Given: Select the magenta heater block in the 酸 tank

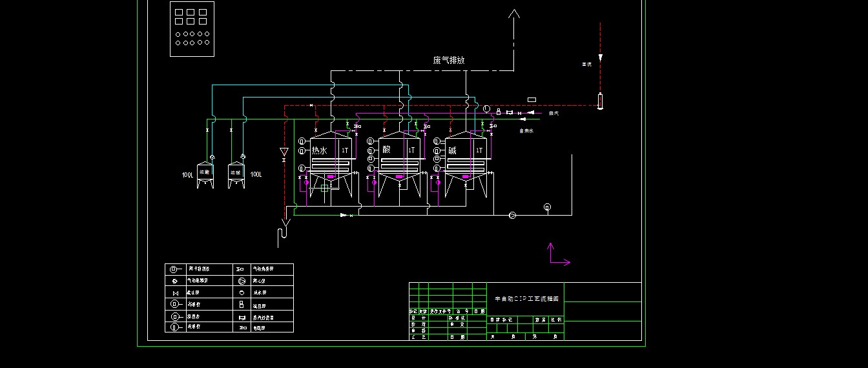Looking at the screenshot, I should (x=399, y=176).
